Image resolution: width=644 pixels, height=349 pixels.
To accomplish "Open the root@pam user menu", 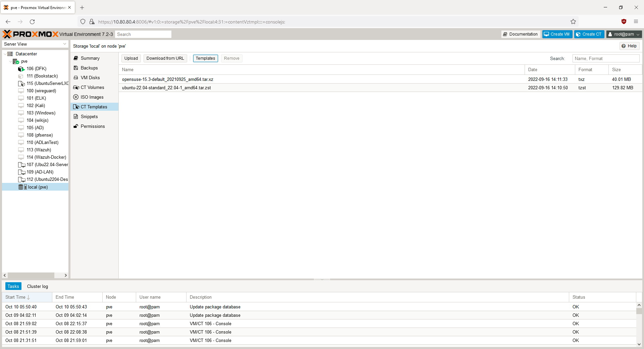I will point(624,34).
